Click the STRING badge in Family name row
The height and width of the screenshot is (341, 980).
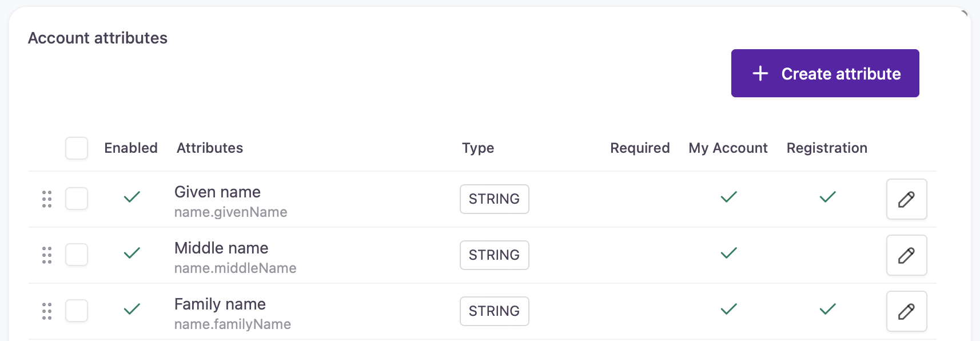[x=494, y=311]
